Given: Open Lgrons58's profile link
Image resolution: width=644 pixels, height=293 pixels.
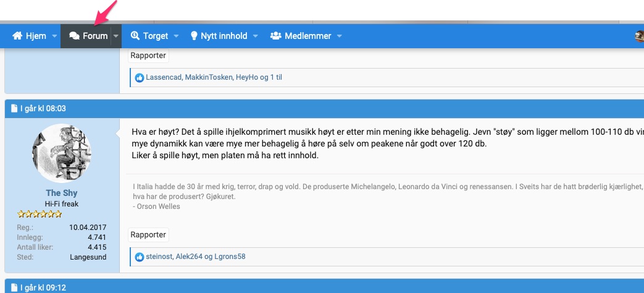Looking at the screenshot, I should (230, 257).
